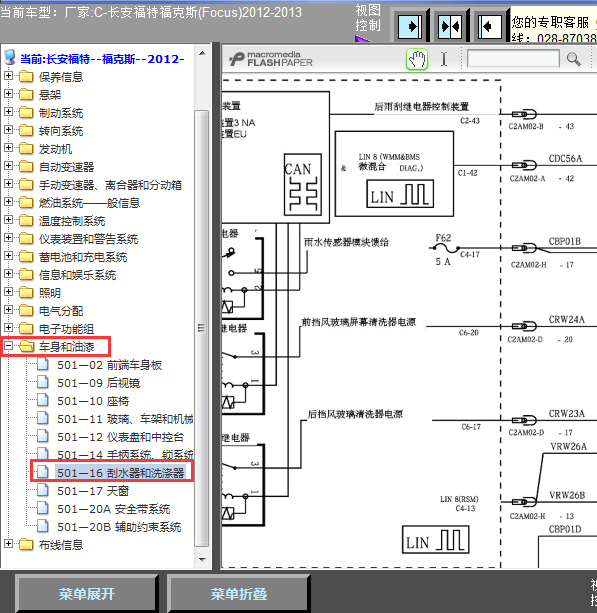The image size is (597, 613).
Task: Expand the 手动变速器、离合器和分动箱 folder
Action: (8, 183)
